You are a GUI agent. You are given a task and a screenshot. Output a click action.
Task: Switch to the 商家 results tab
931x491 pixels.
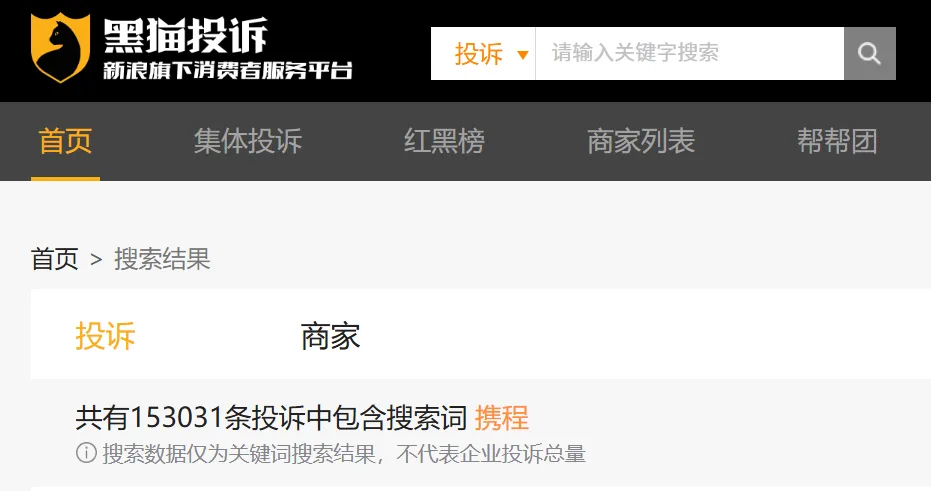pos(330,336)
